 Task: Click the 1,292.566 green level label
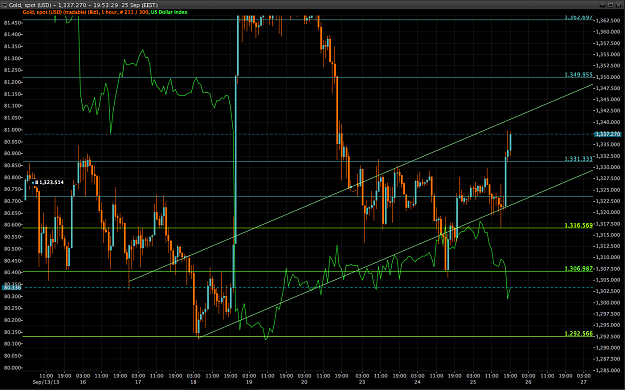coord(578,333)
